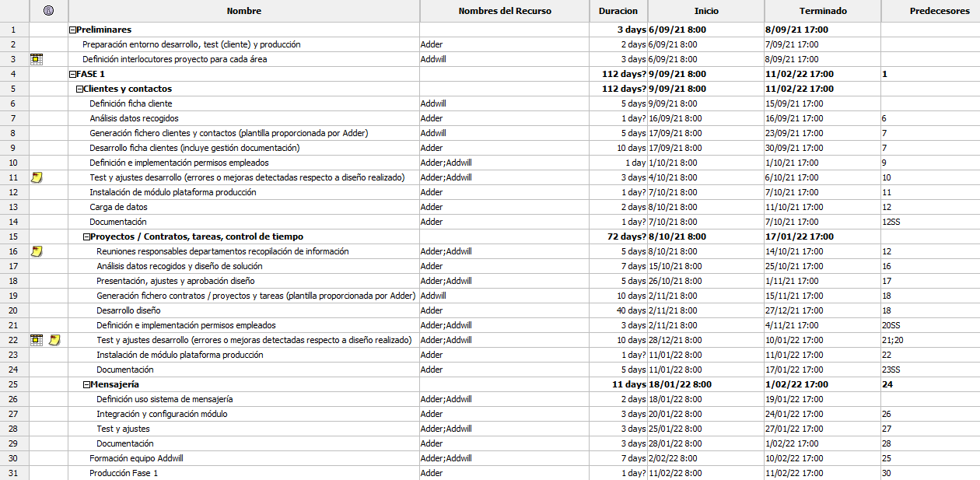Collapse the Proyectos / Contratos group
This screenshot has height=480, width=980.
tap(86, 236)
